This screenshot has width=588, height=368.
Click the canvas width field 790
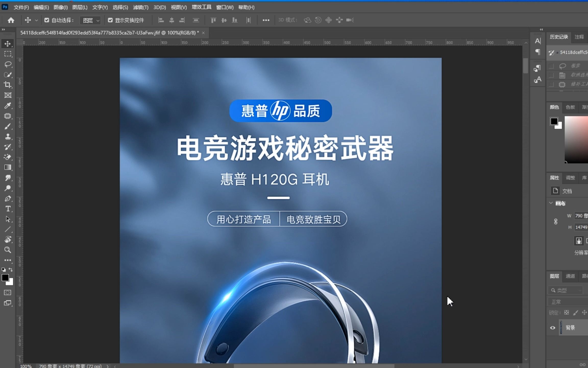[x=581, y=216]
